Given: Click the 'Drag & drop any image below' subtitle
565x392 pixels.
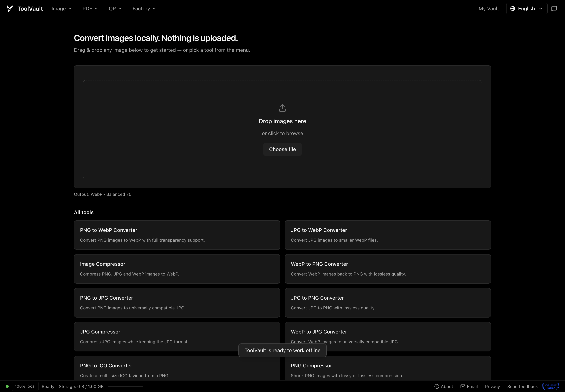Looking at the screenshot, I should tap(162, 50).
